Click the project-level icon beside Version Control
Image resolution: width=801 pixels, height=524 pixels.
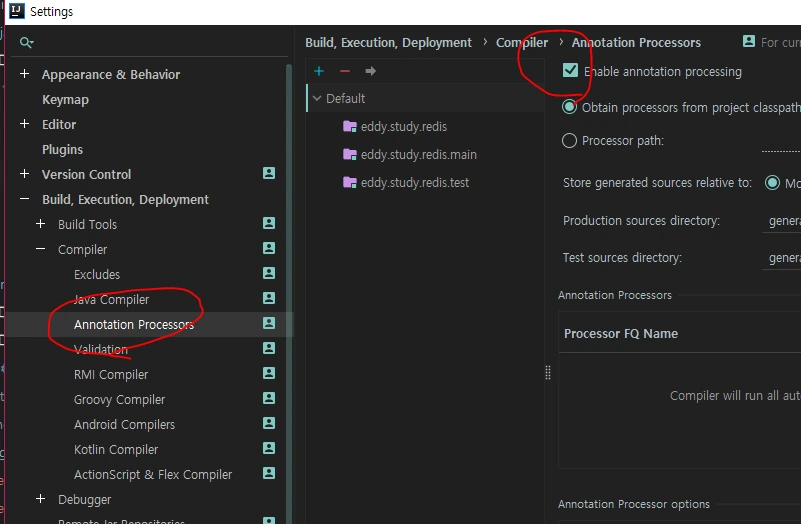click(x=268, y=173)
